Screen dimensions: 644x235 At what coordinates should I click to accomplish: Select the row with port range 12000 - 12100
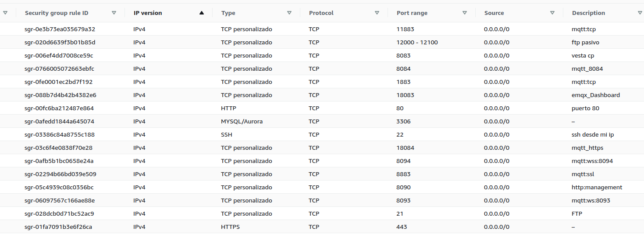click(x=417, y=42)
